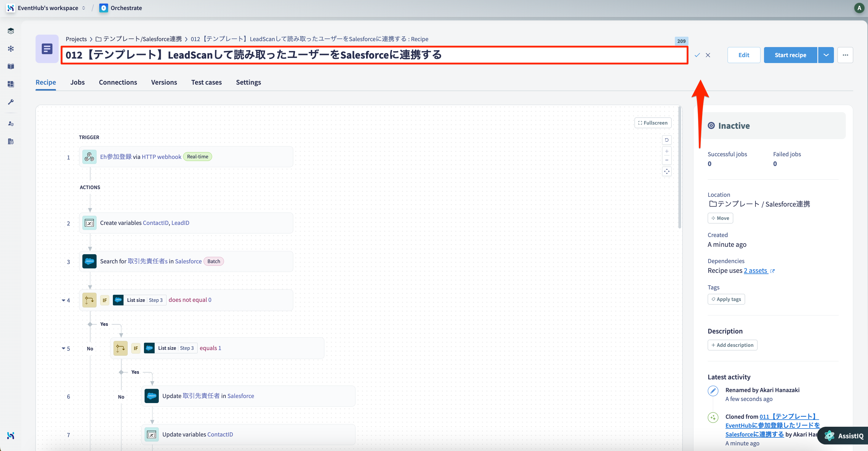Click the Add description button
This screenshot has height=451, width=868.
click(x=732, y=345)
